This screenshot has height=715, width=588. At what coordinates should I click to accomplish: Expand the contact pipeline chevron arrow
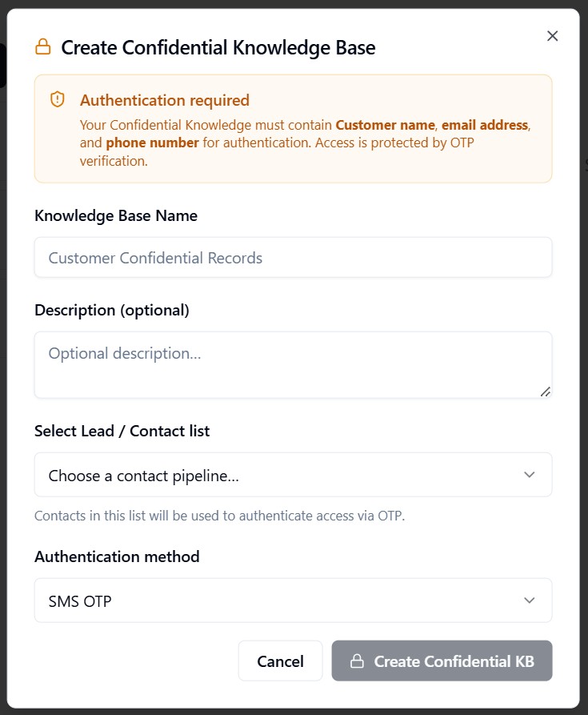click(529, 475)
